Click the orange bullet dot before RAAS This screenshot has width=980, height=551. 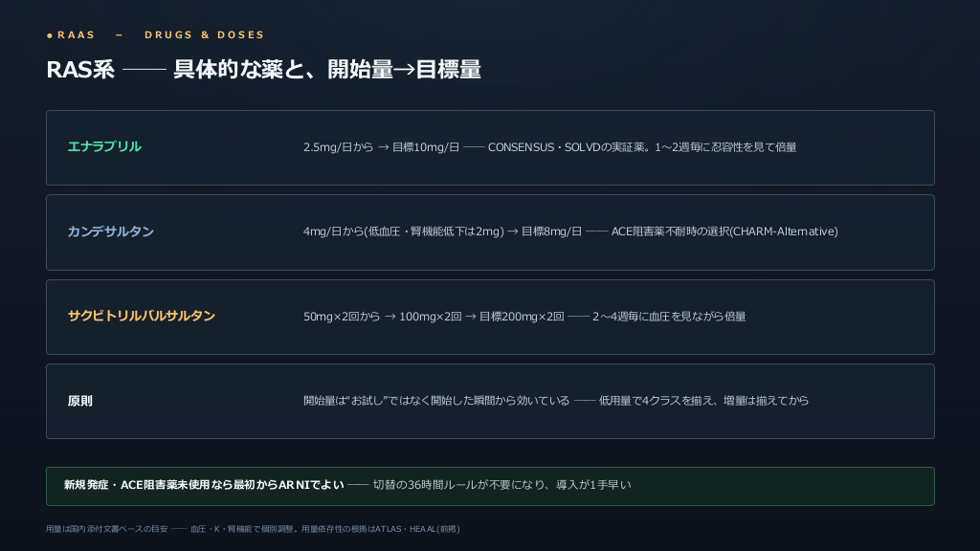[50, 35]
